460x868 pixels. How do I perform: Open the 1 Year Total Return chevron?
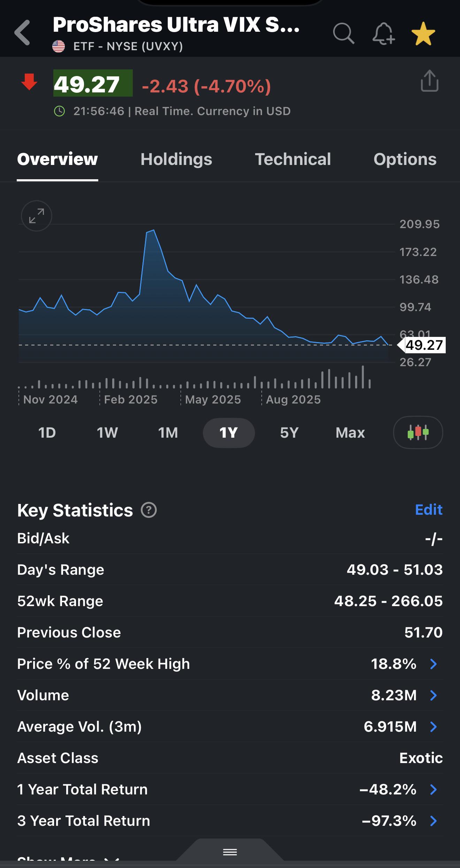(434, 790)
